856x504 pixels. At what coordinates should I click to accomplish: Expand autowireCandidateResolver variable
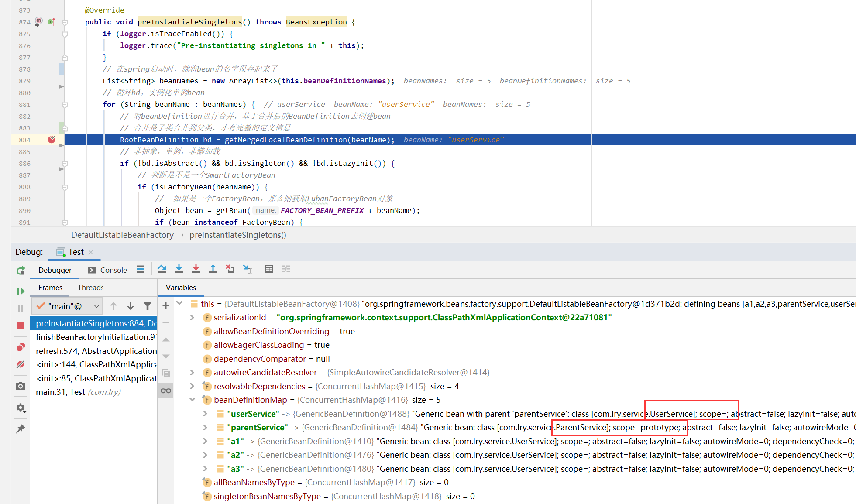tap(192, 372)
